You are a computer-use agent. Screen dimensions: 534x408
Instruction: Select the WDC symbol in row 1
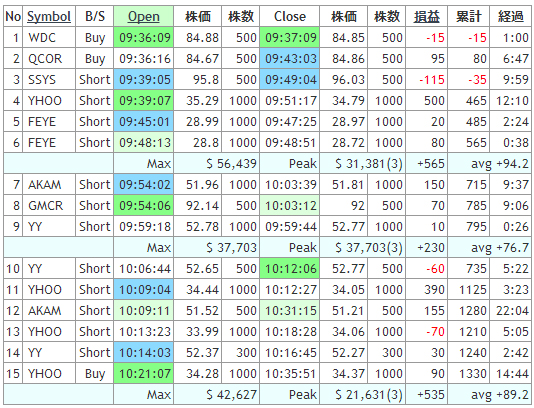point(42,37)
